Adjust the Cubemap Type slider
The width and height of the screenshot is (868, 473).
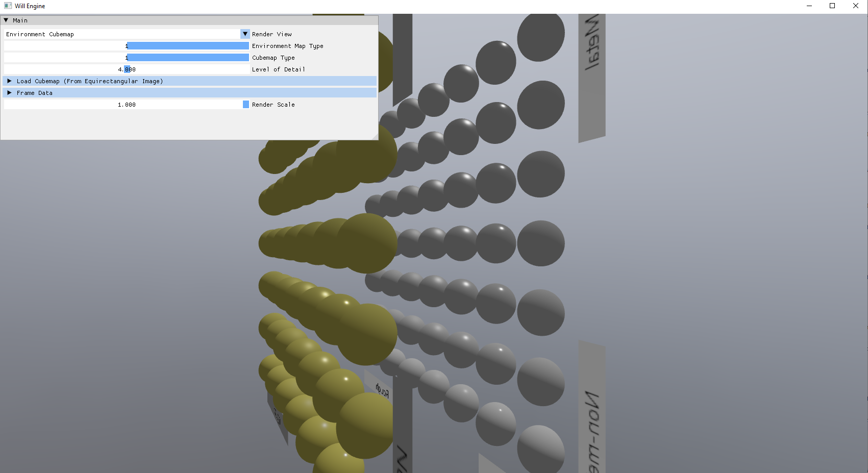(x=127, y=58)
